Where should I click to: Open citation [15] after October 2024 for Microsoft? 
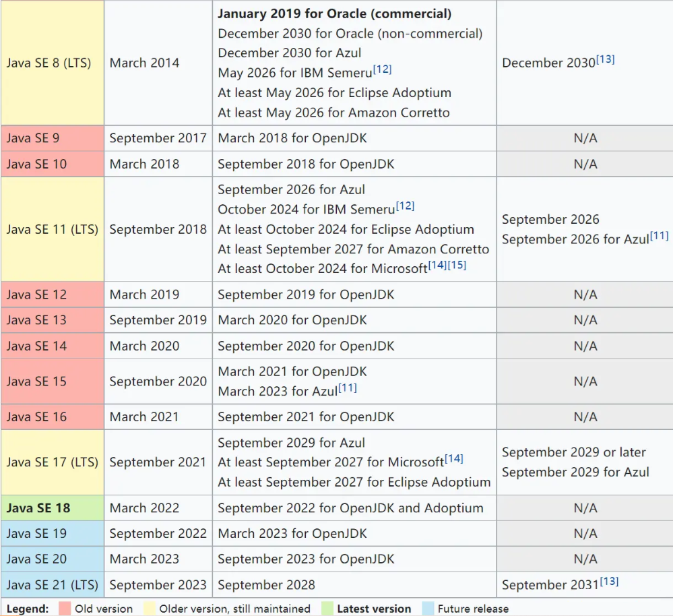point(457,265)
